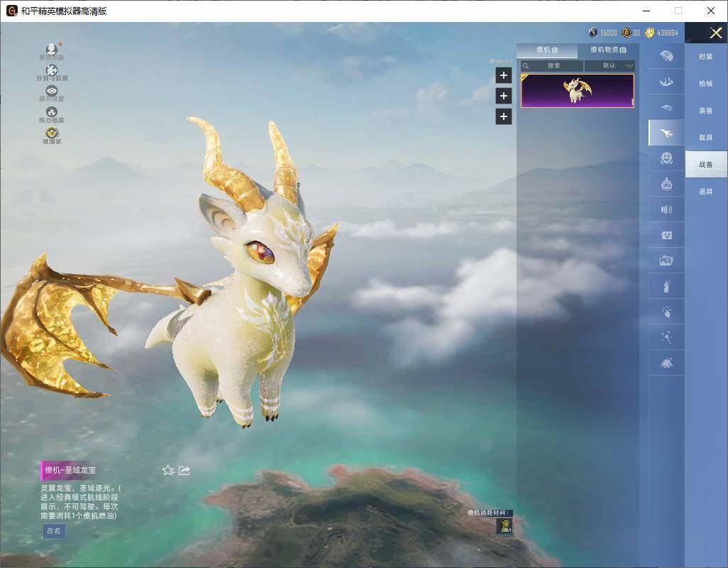Click the 438864 gold amount
Screen dimensions: 728x568
tap(667, 33)
